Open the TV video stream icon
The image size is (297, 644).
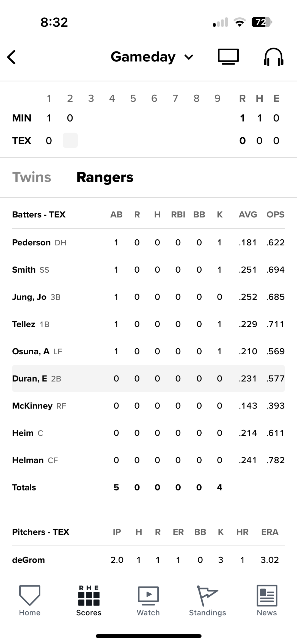[x=228, y=57]
